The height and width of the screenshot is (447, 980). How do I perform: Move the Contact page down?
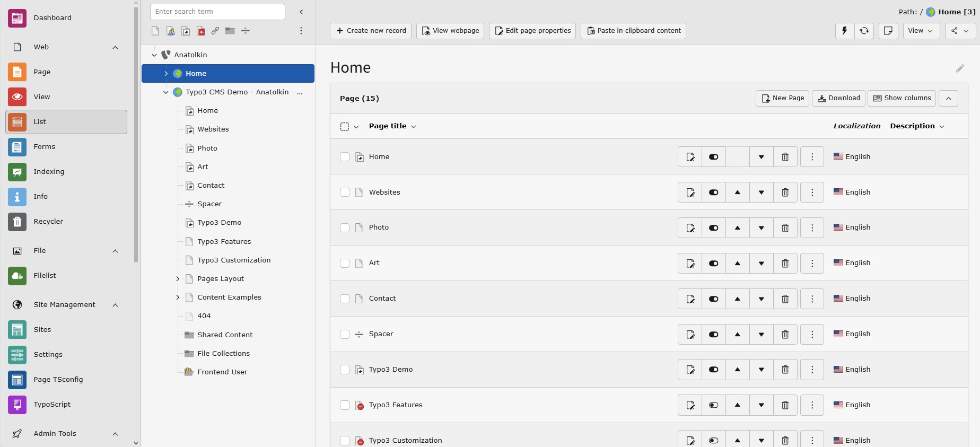[x=761, y=299]
